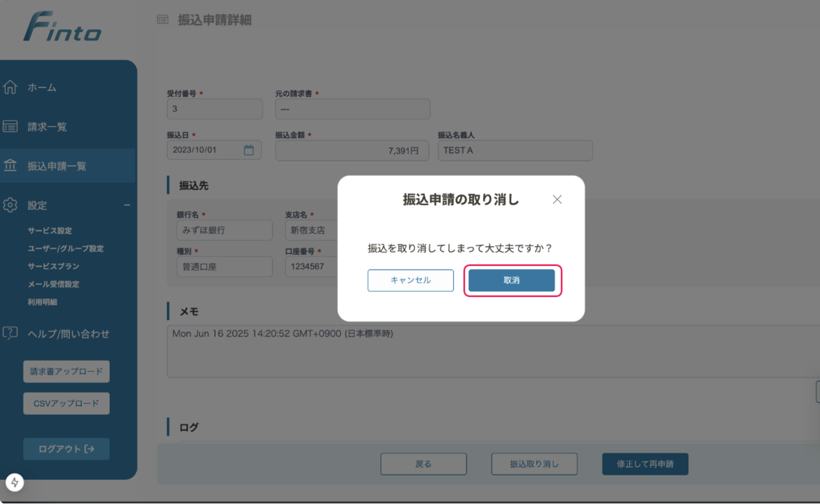Log out using the ログアウト button
820x504 pixels.
(66, 449)
